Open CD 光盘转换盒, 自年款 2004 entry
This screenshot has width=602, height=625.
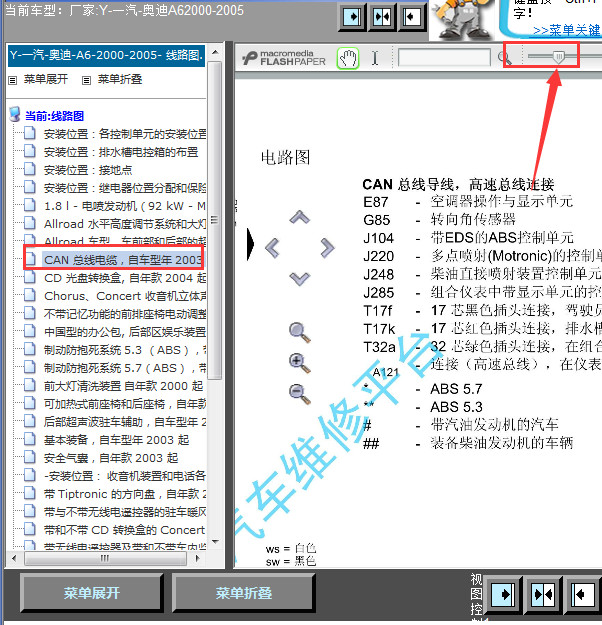tap(125, 278)
